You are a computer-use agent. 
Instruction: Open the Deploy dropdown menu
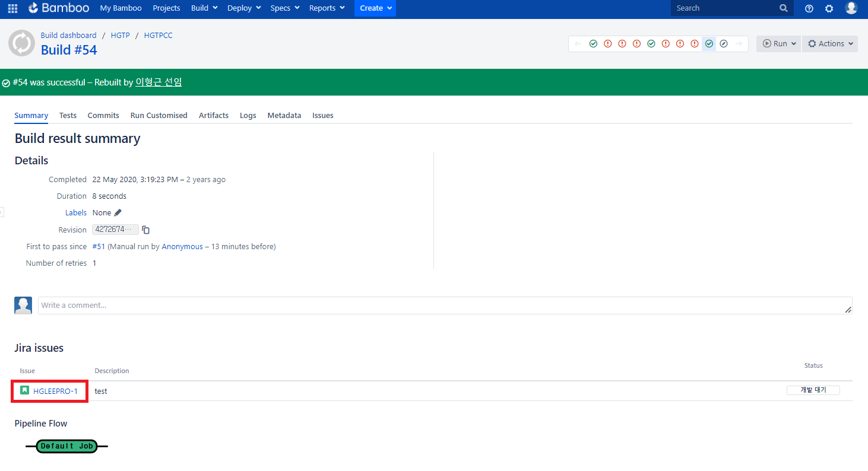pos(244,8)
